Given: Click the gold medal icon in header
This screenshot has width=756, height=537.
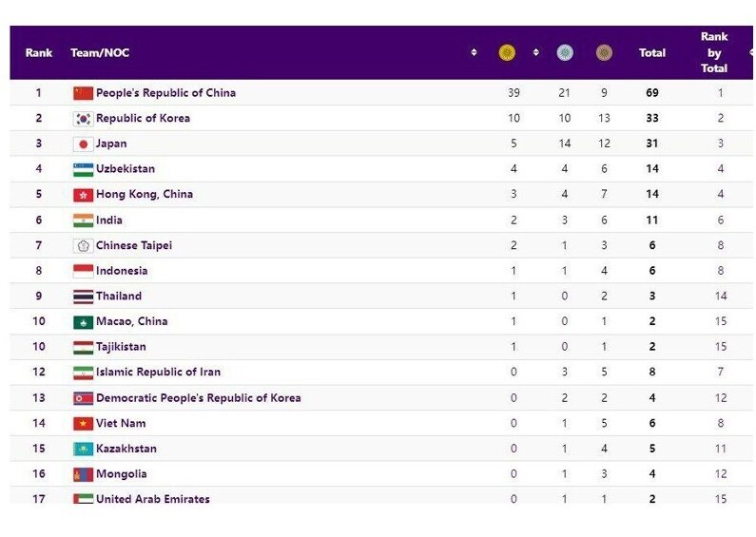Looking at the screenshot, I should [507, 52].
